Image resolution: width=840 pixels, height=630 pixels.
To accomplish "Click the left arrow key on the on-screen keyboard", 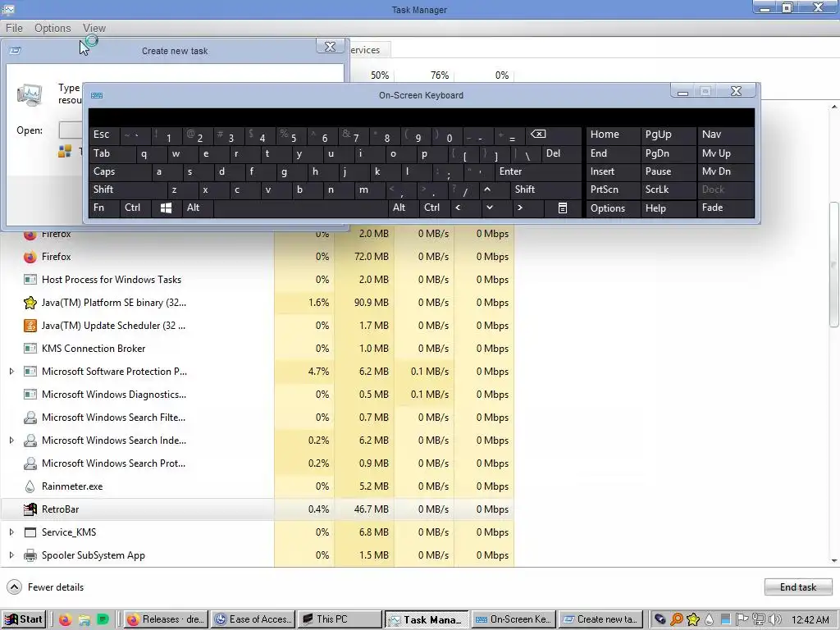I will point(458,208).
